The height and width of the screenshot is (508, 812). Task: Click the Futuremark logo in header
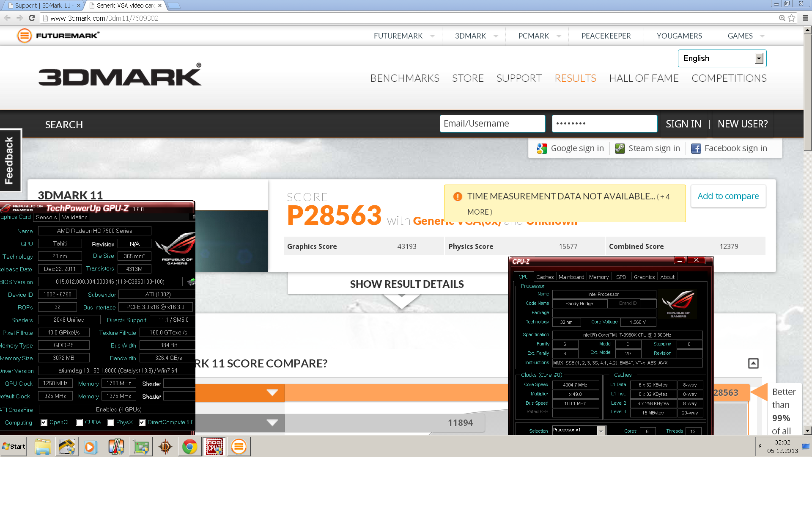(58, 36)
